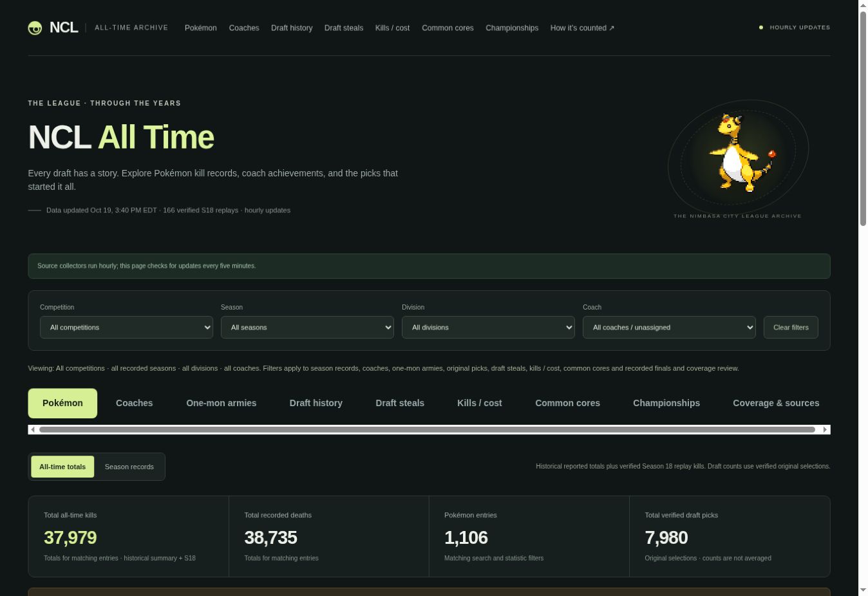The width and height of the screenshot is (868, 596).
Task: Open the Competition dropdown
Action: click(126, 327)
